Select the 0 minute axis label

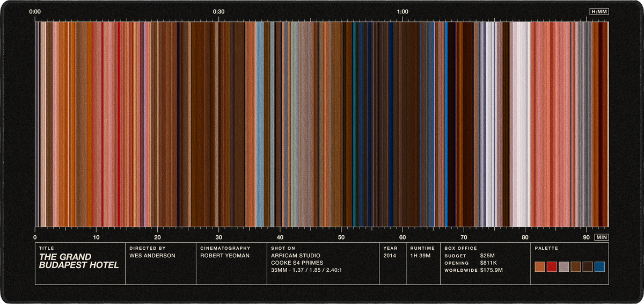point(35,237)
